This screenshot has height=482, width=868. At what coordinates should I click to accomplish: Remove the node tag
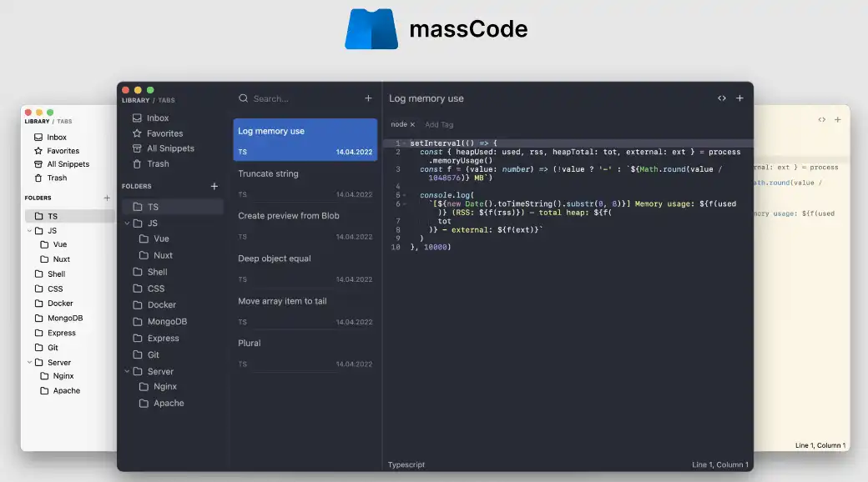[412, 125]
